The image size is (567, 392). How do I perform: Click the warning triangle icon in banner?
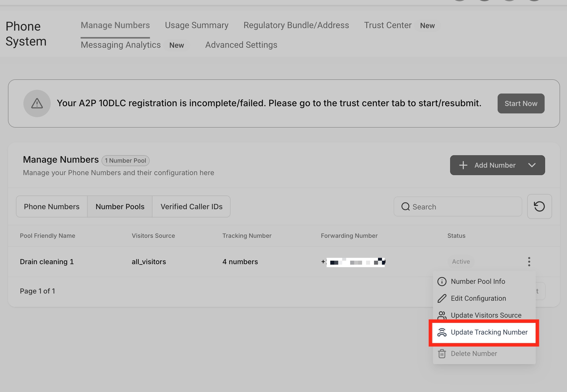click(x=37, y=103)
